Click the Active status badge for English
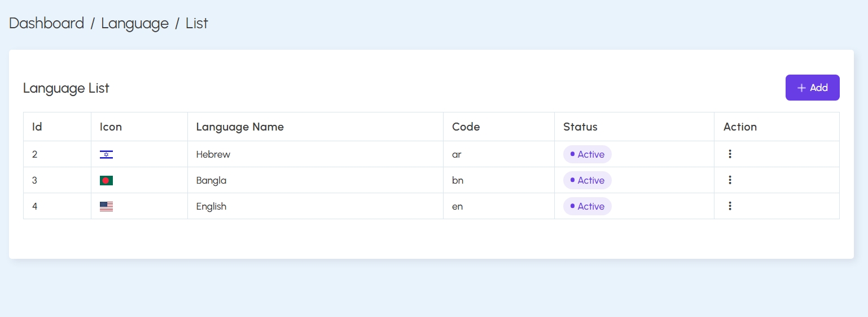The width and height of the screenshot is (868, 317). click(587, 206)
